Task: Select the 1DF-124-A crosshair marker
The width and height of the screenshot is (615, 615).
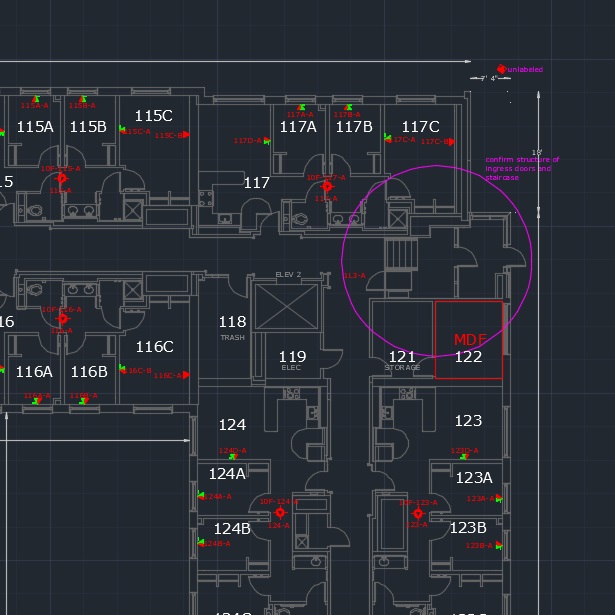Action: click(x=280, y=513)
